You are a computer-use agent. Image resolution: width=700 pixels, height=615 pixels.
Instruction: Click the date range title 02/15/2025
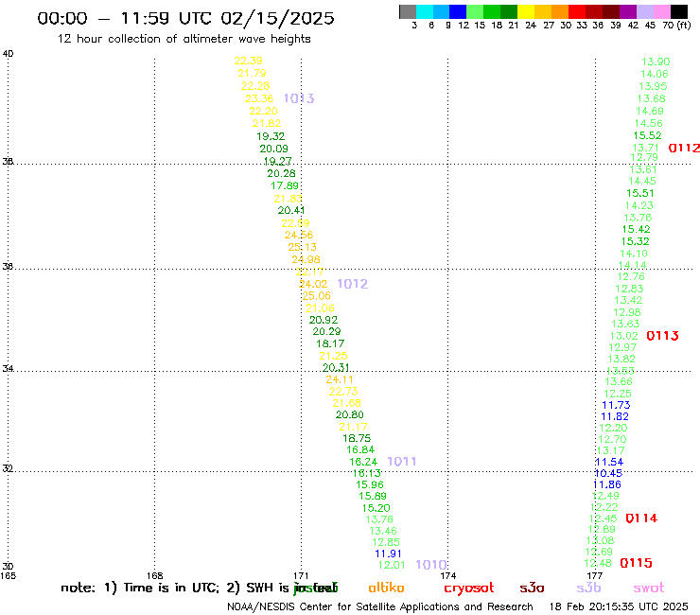(x=277, y=19)
